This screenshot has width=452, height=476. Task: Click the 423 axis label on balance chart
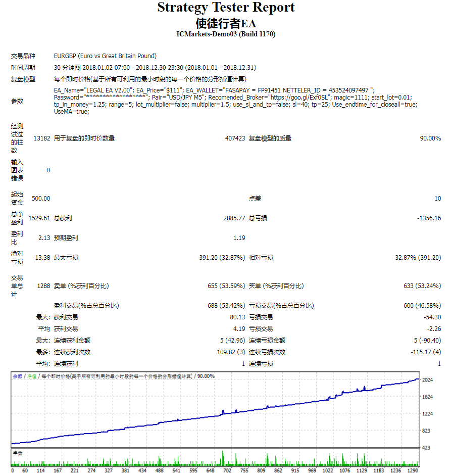[426, 448]
